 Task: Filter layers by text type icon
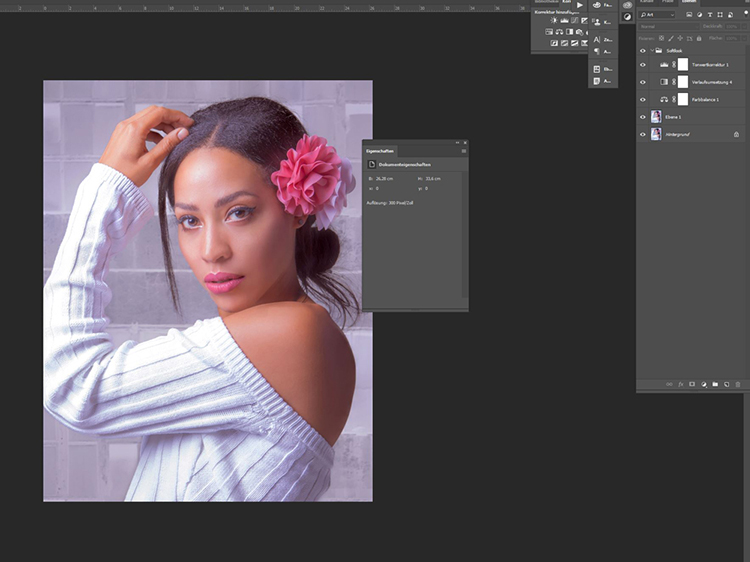(710, 15)
